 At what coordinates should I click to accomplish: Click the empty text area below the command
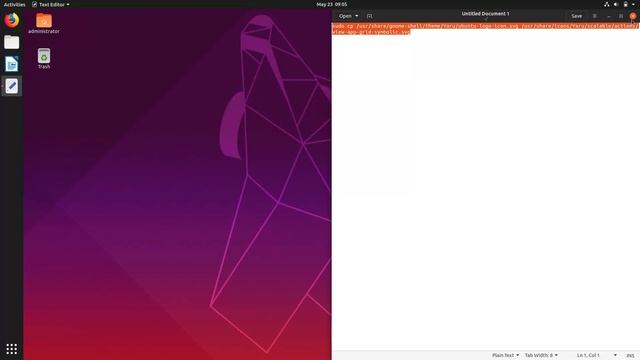pos(486,192)
